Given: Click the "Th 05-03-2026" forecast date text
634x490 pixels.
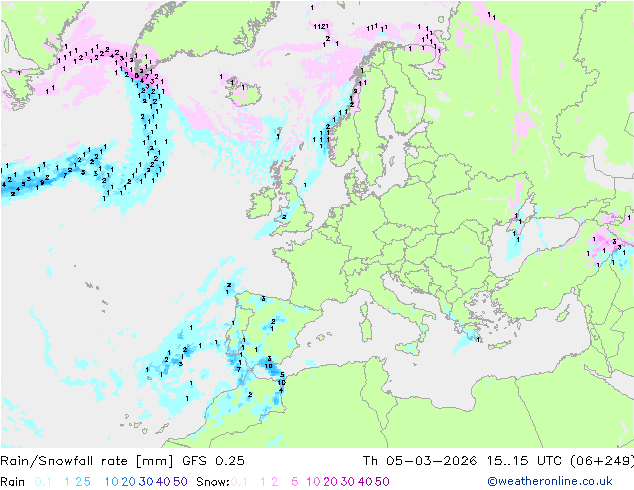Looking at the screenshot, I should pos(420,461).
